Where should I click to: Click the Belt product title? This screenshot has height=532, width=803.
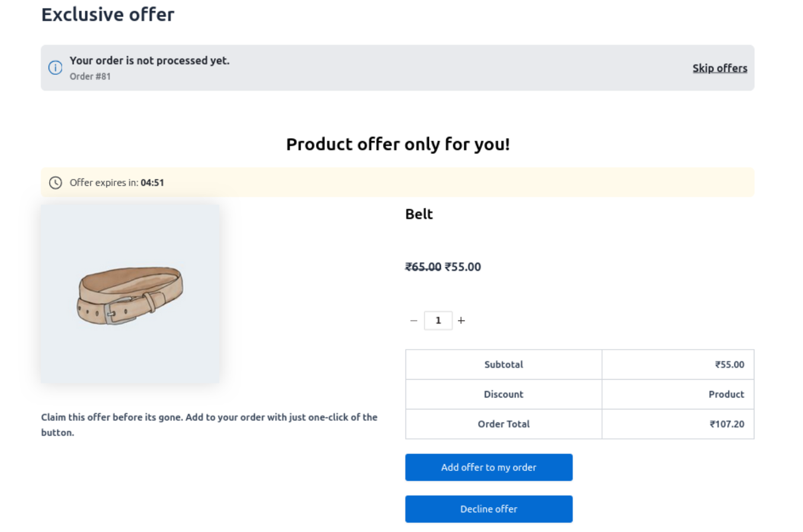(419, 214)
